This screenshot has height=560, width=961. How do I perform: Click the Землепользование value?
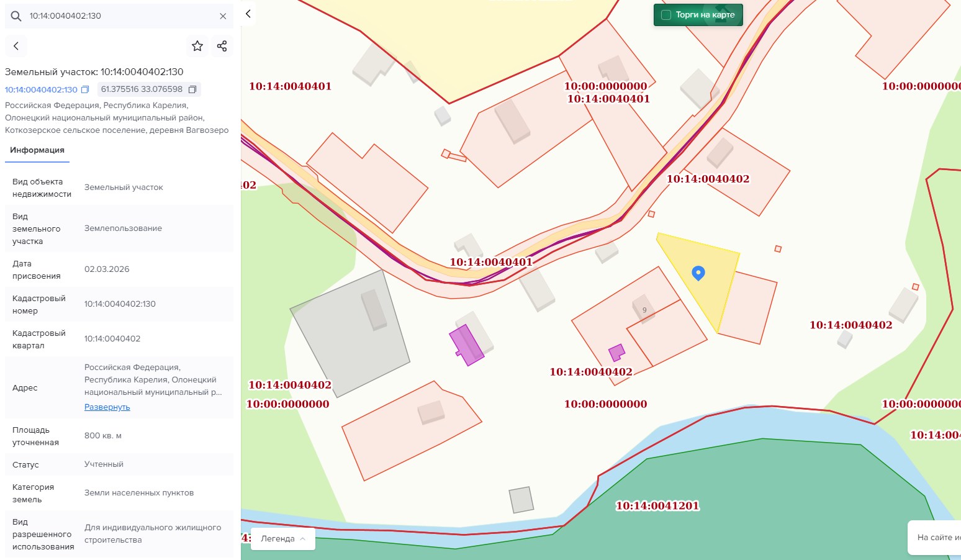(123, 228)
